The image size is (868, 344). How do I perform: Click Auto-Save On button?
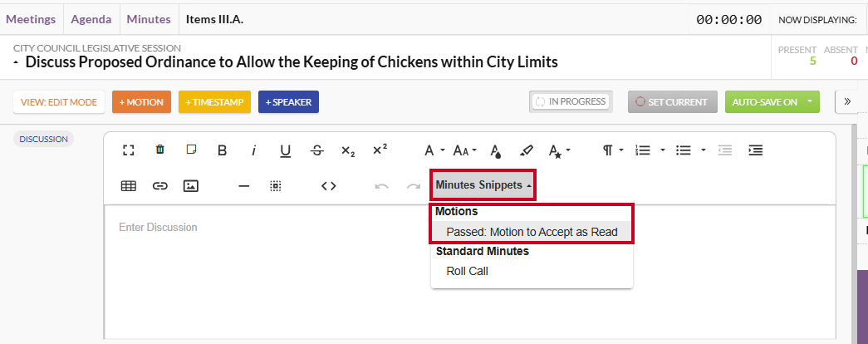tap(764, 102)
